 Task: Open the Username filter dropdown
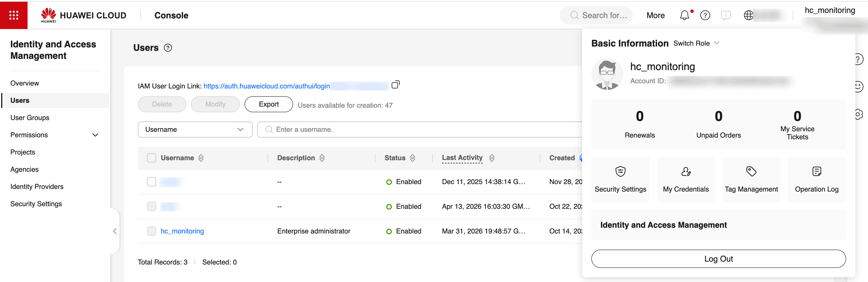click(x=195, y=130)
